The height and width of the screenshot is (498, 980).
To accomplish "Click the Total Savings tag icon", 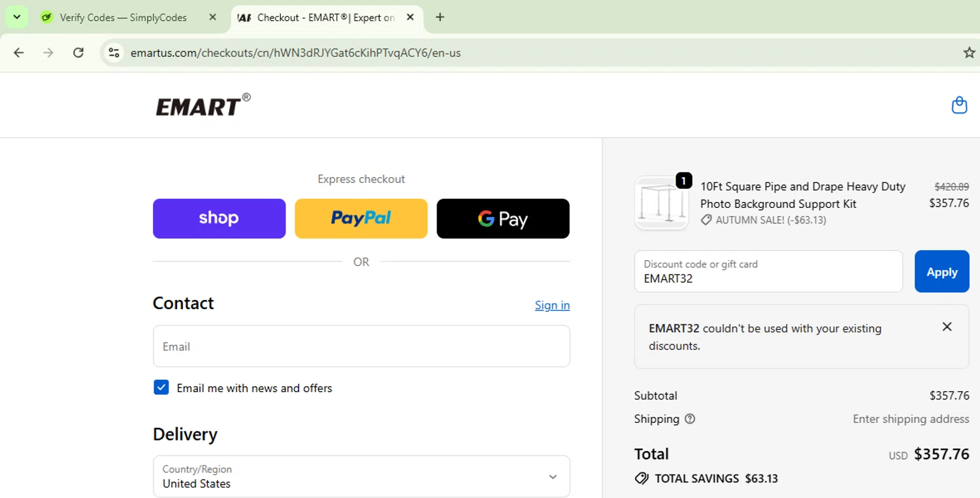I will (642, 478).
